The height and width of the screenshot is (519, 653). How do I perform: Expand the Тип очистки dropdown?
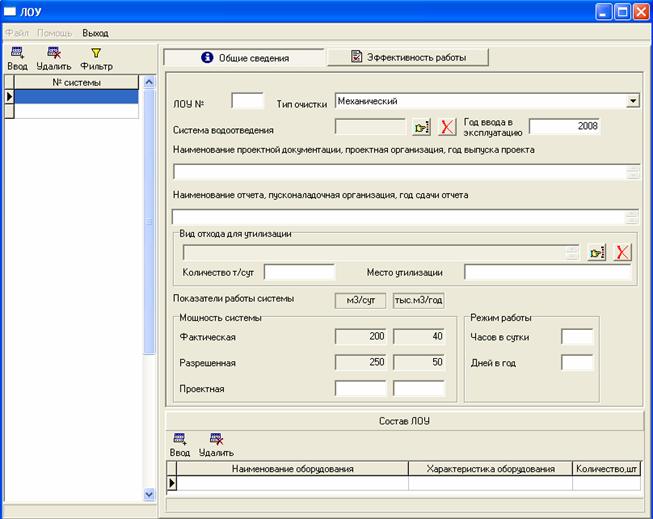click(x=632, y=101)
